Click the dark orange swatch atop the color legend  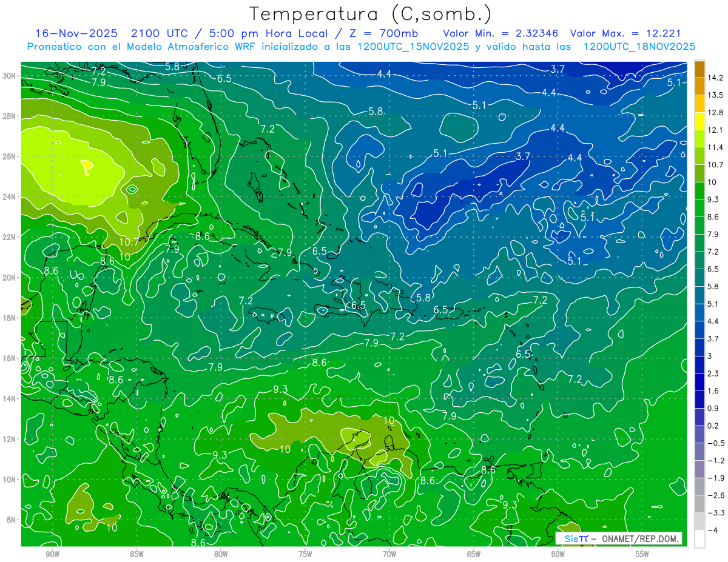[x=699, y=69]
